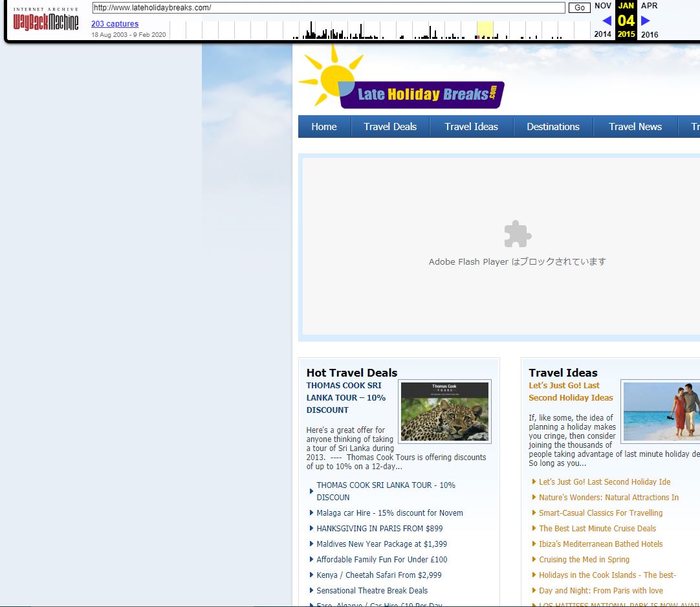Image resolution: width=700 pixels, height=607 pixels.
Task: Open the Destinations menu tab
Action: pos(552,127)
